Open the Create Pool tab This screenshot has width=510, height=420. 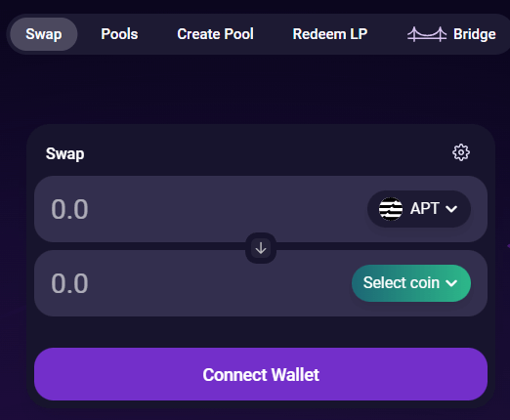coord(215,34)
